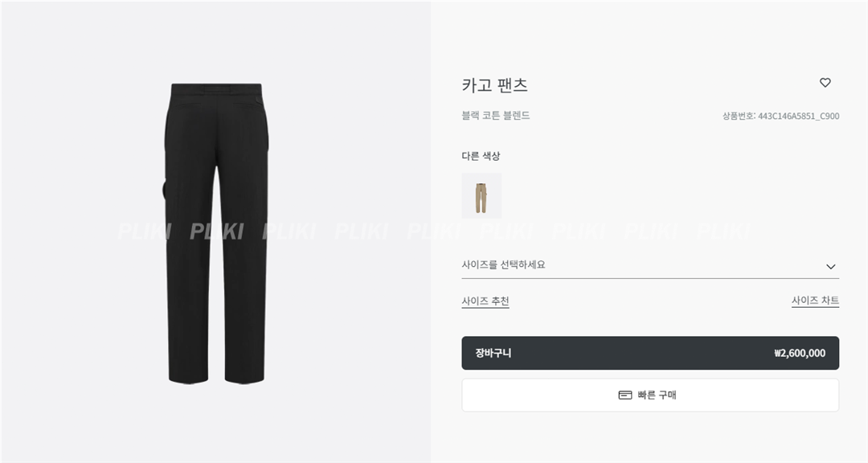This screenshot has height=463, width=868.
Task: Click the chevron arrow of the size selector
Action: click(830, 266)
